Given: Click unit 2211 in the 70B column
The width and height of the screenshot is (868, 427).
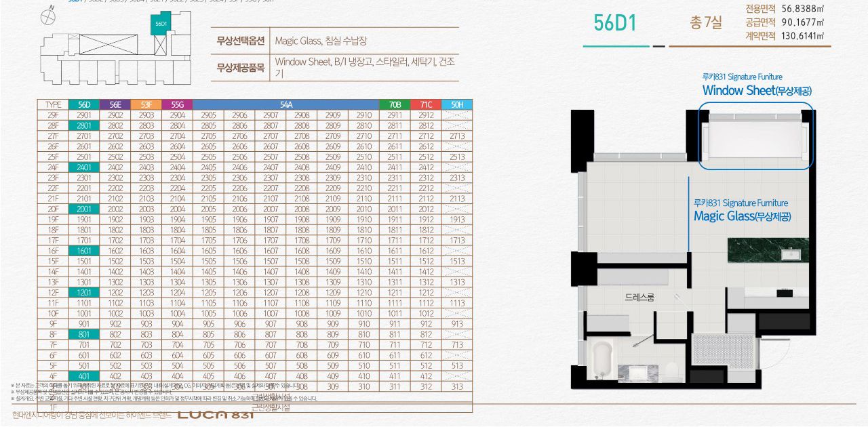Looking at the screenshot, I should click(395, 188).
